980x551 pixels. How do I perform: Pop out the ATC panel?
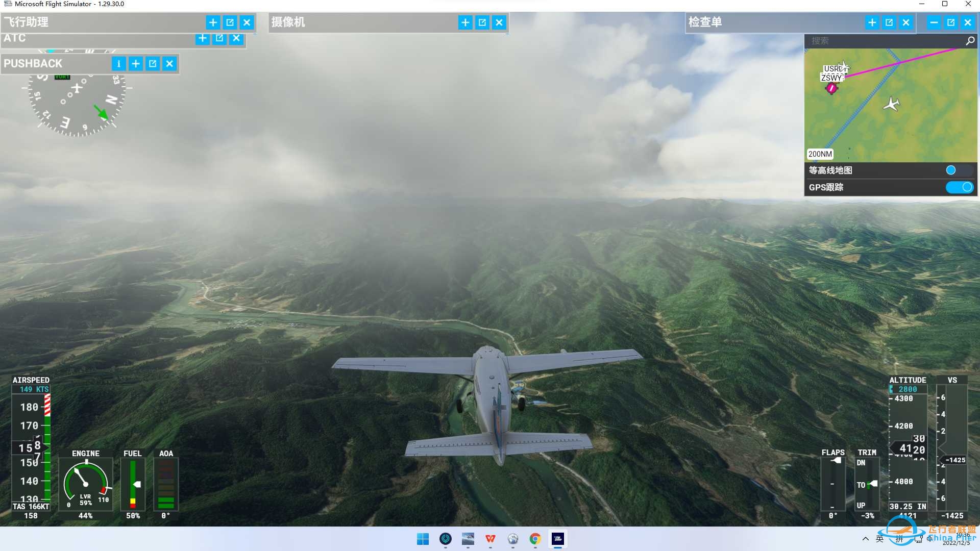coord(219,38)
